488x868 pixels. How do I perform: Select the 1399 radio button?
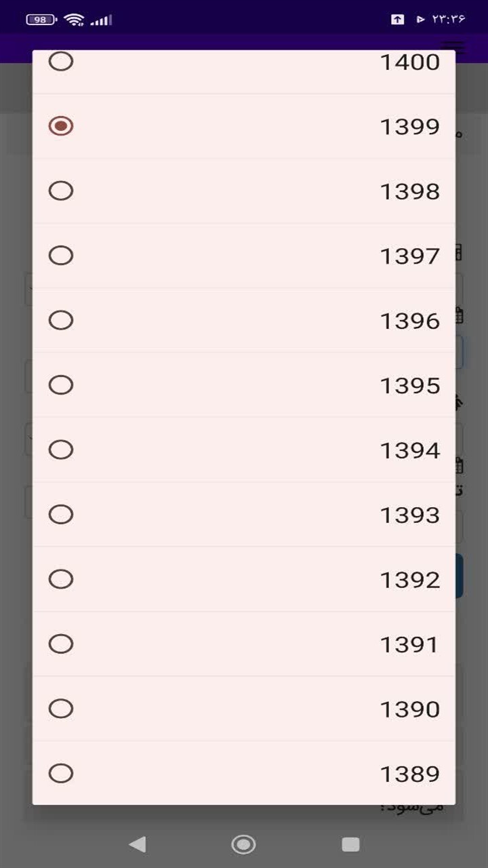(x=61, y=126)
